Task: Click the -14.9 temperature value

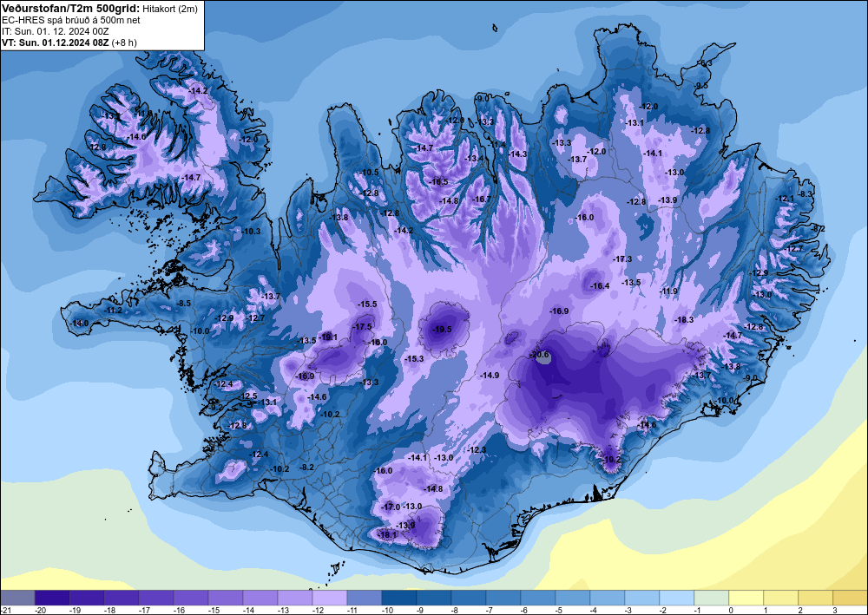Action: pyautogui.click(x=490, y=375)
